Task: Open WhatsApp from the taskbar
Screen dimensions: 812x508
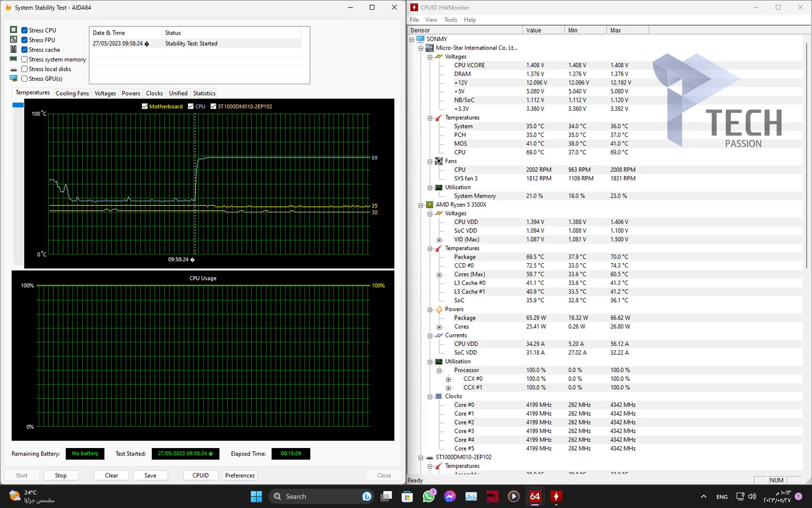Action: (429, 496)
